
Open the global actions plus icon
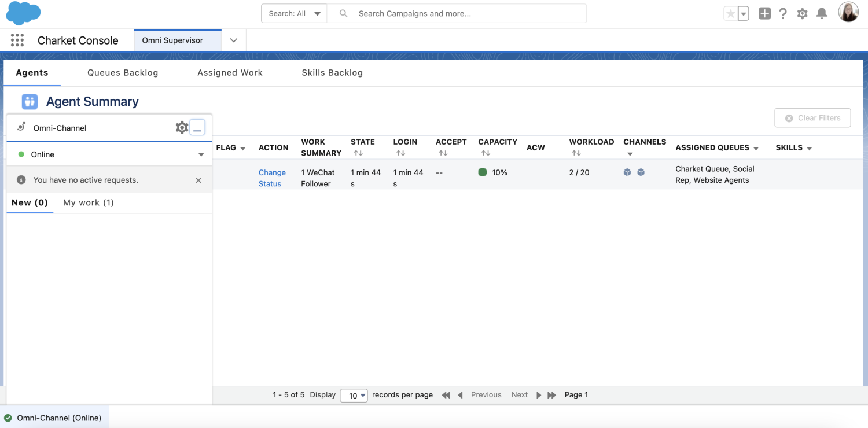[764, 13]
